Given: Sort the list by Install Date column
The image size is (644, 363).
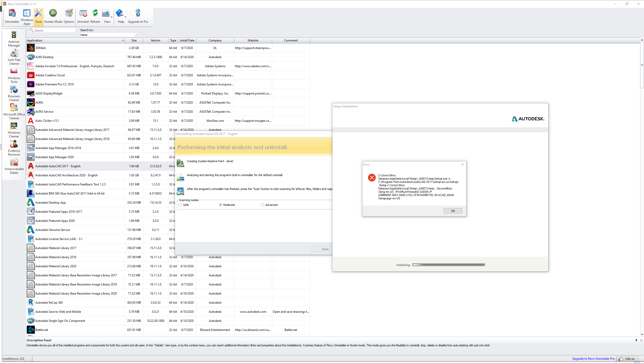Looking at the screenshot, I should coord(187,40).
